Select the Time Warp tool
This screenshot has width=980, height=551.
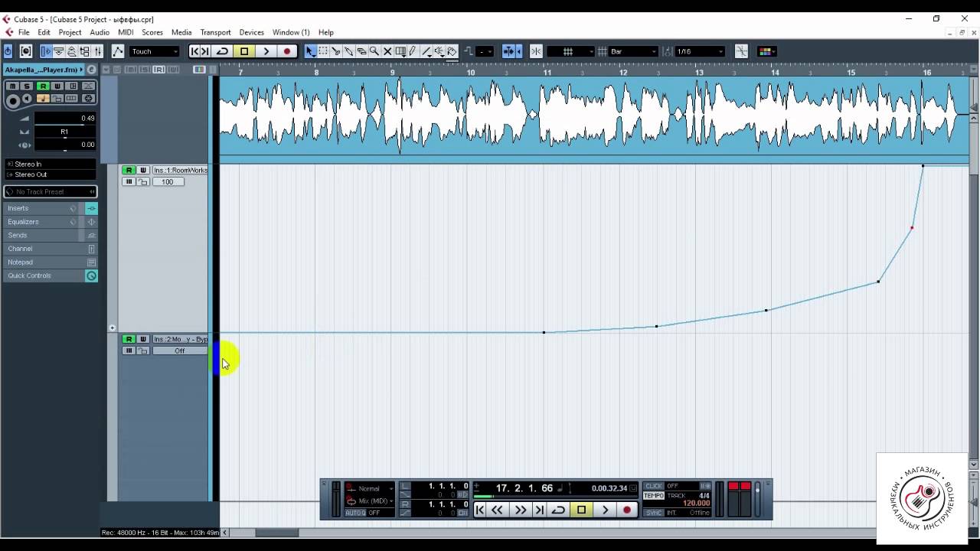(x=400, y=51)
